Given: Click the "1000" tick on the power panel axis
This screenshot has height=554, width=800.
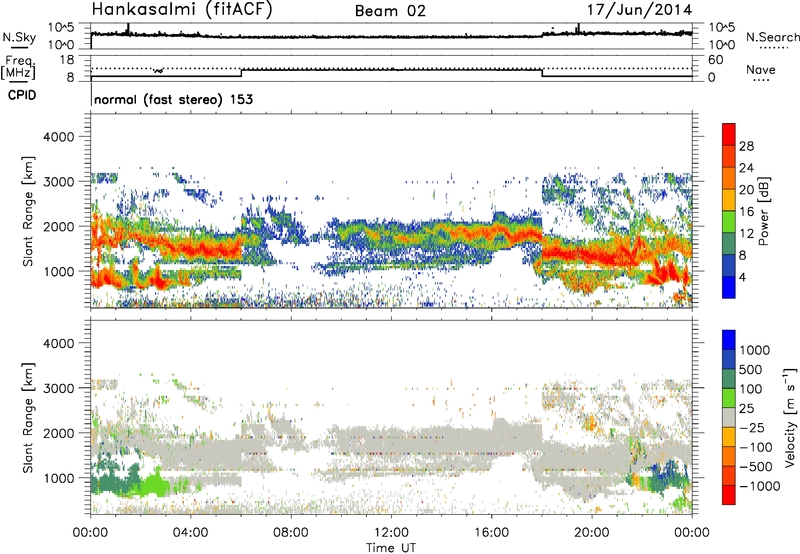Looking at the screenshot, I should tap(58, 271).
